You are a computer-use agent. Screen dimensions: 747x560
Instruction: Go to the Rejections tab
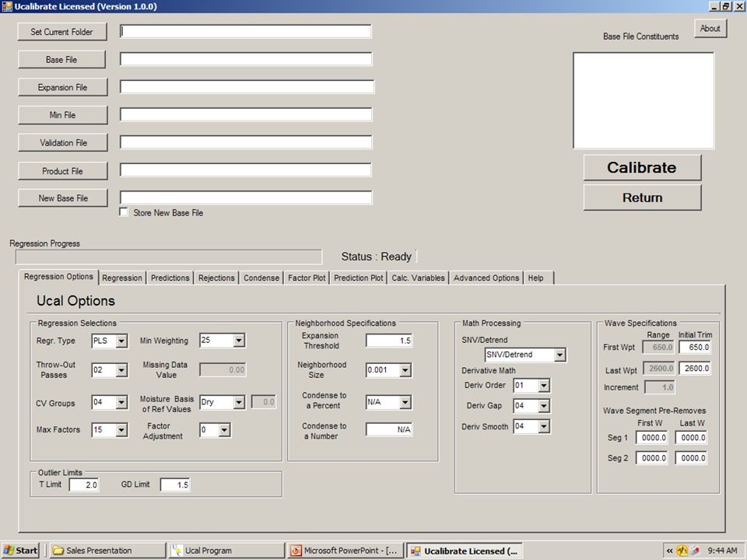(216, 278)
